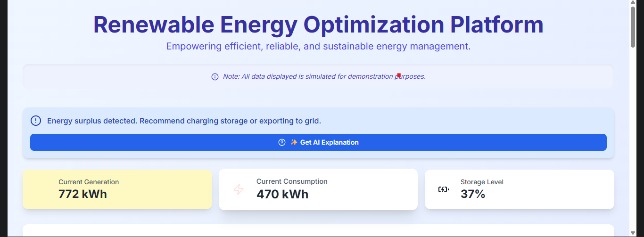
Task: Click the info icon beside the simulated data note
Action: [215, 77]
